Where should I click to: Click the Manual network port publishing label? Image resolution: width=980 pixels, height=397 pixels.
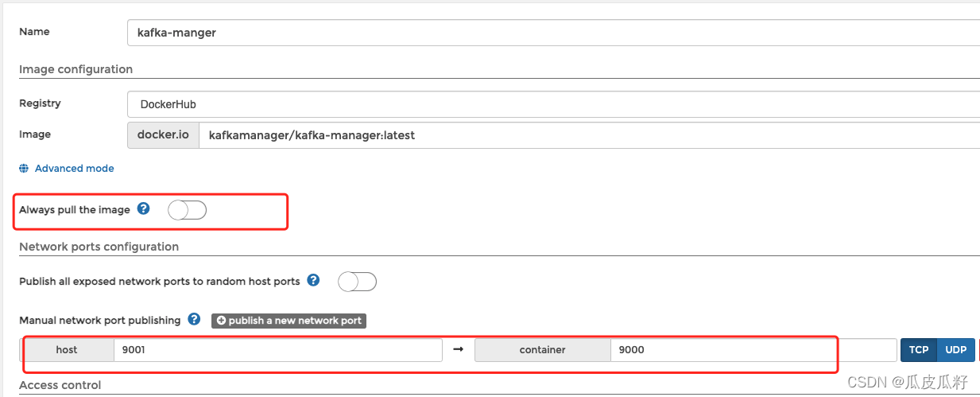[99, 320]
